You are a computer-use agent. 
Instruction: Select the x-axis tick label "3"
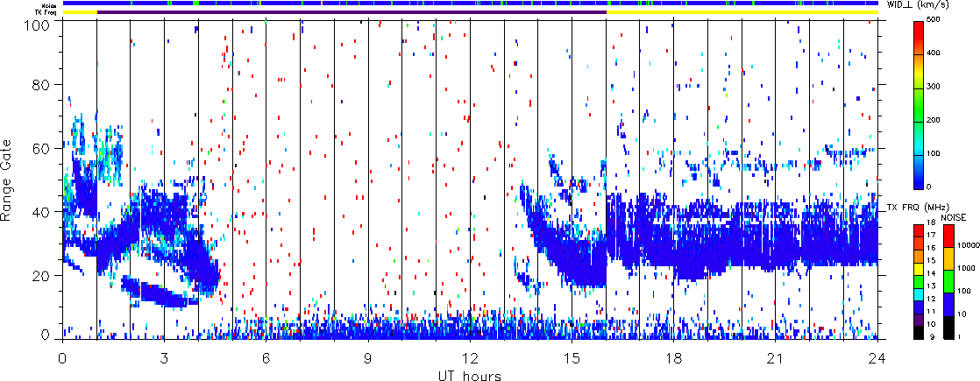164,356
